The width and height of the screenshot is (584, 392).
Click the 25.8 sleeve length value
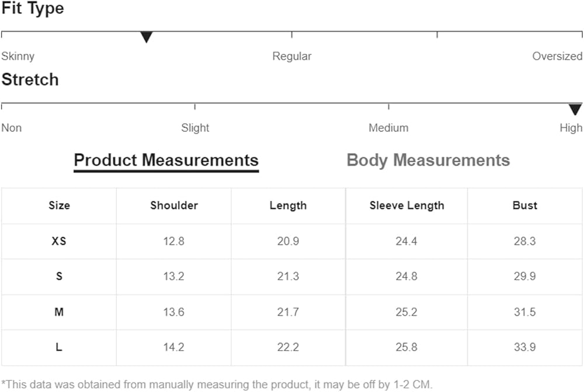pos(406,347)
